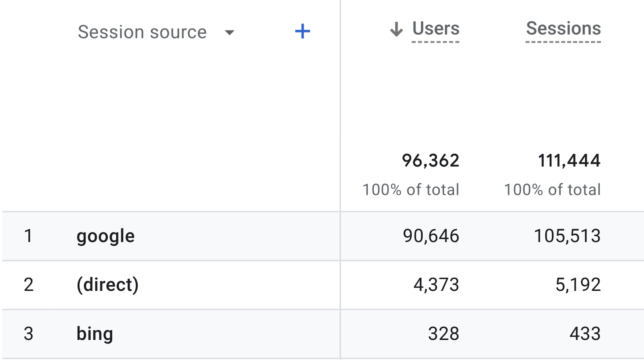Image resolution: width=644 pixels, height=360 pixels.
Task: Click google Users value 90,646
Action: (431, 236)
